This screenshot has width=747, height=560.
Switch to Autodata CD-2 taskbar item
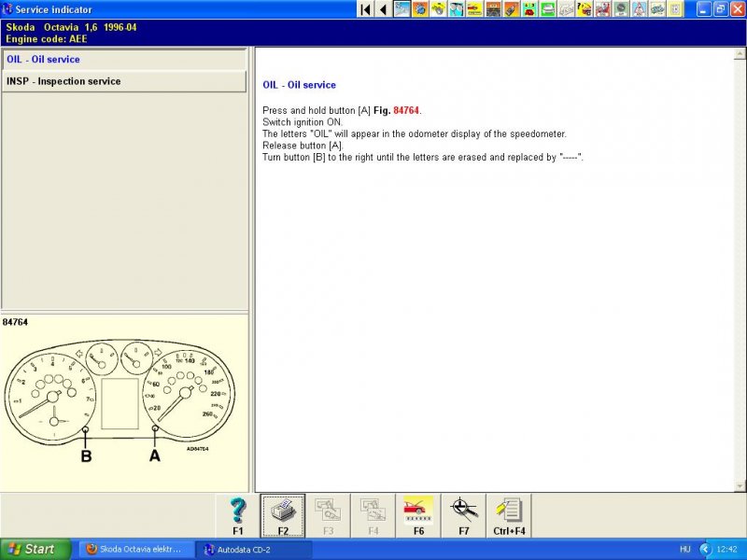tap(253, 550)
